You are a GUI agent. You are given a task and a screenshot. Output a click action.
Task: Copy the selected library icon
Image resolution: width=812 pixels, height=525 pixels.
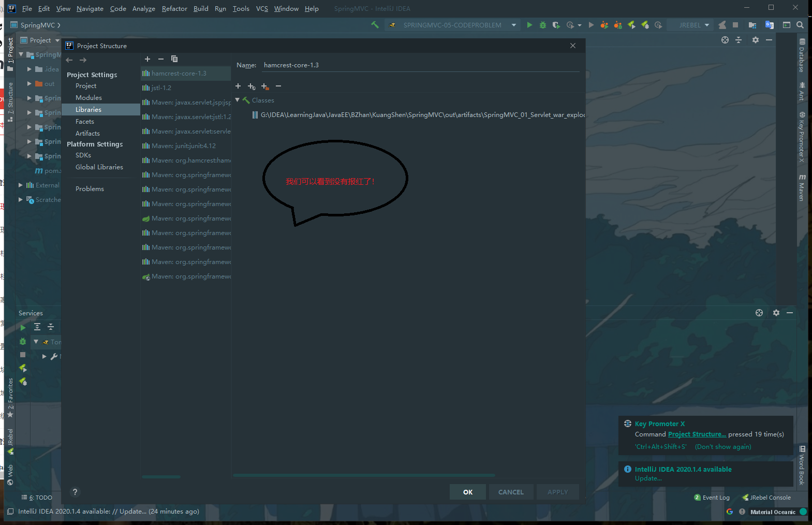pyautogui.click(x=174, y=59)
